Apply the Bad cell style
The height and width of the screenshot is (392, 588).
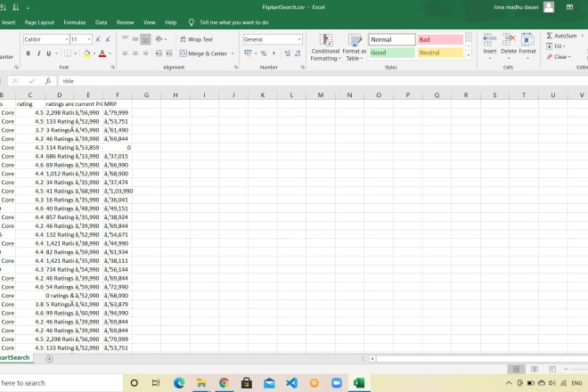[440, 40]
